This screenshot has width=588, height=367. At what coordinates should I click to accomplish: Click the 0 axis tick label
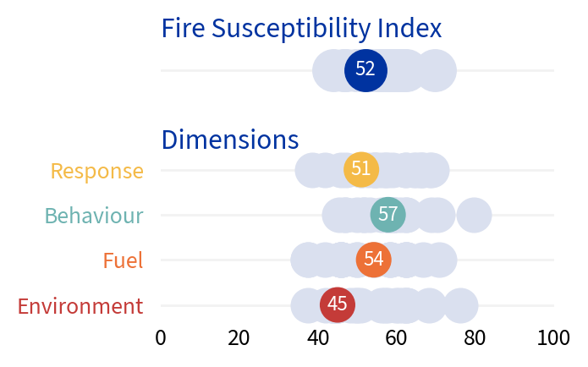coord(161,338)
